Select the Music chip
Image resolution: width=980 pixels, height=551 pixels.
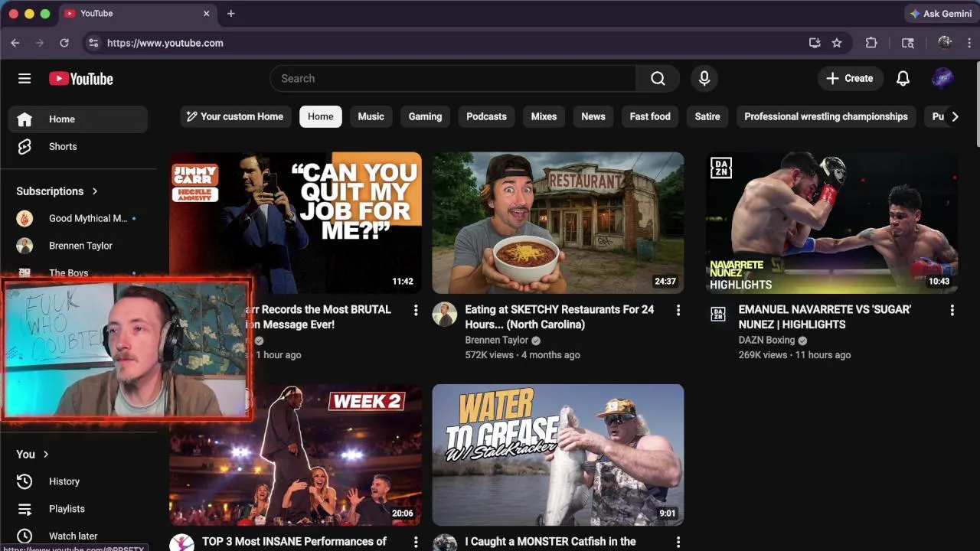(371, 116)
